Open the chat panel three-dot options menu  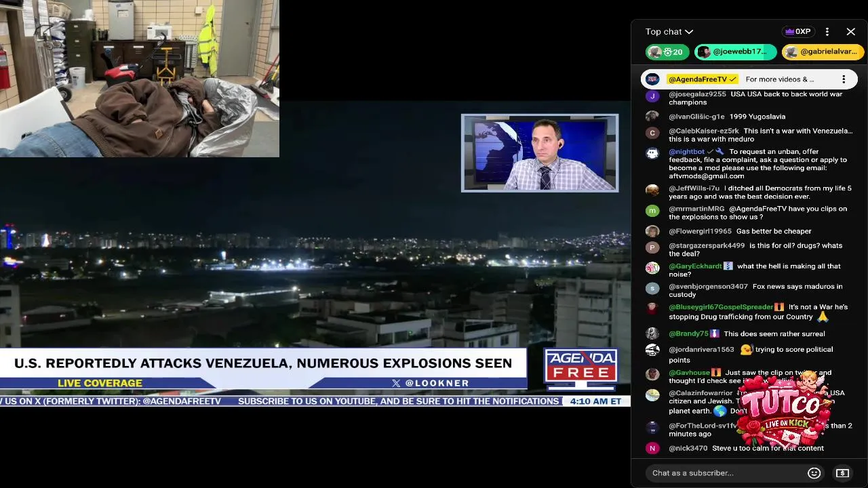827,32
